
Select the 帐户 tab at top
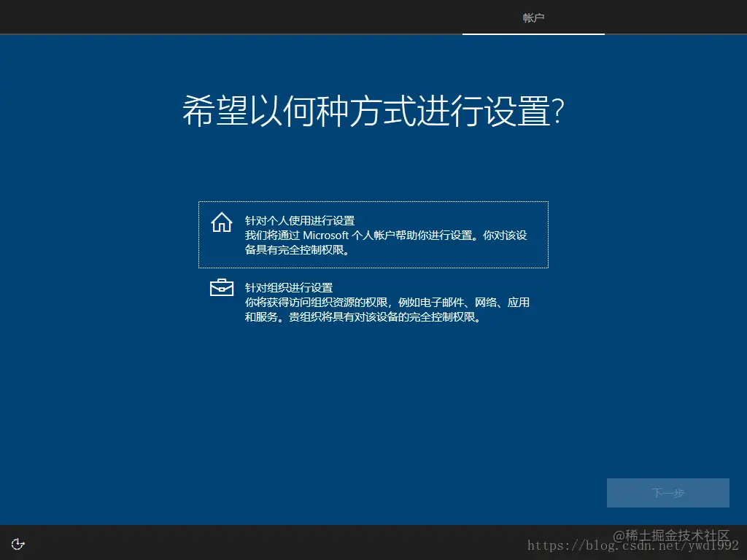pyautogui.click(x=533, y=17)
